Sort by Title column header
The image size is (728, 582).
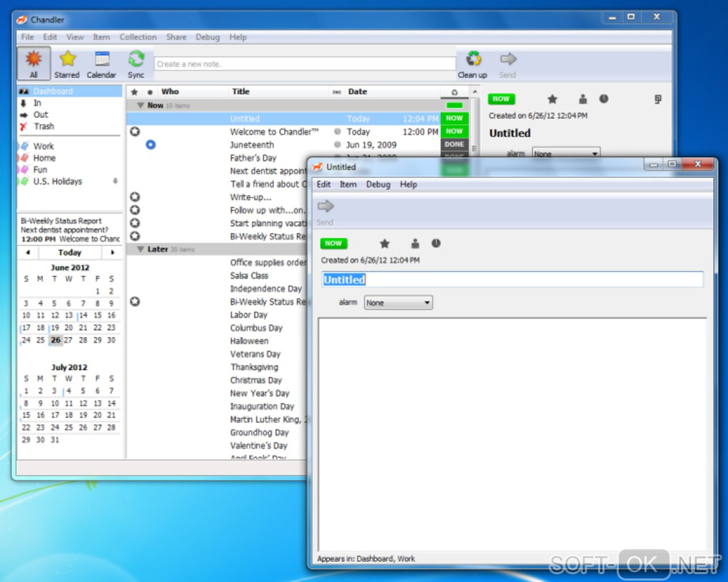point(278,92)
